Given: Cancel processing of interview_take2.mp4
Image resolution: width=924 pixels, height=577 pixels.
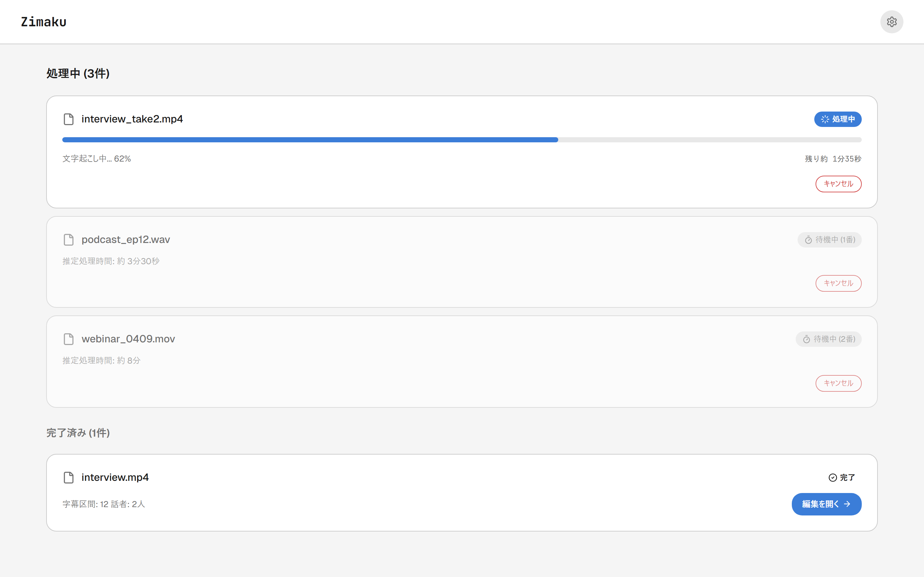Looking at the screenshot, I should pyautogui.click(x=838, y=184).
